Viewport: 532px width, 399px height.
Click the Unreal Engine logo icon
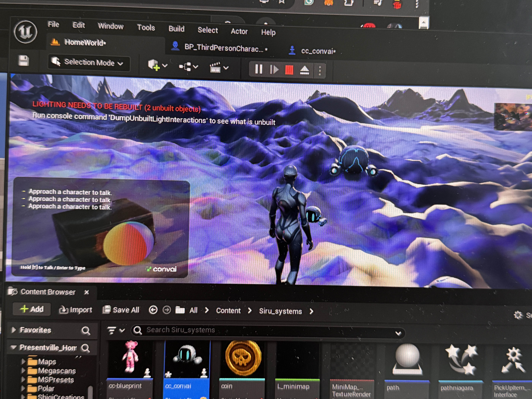point(26,32)
